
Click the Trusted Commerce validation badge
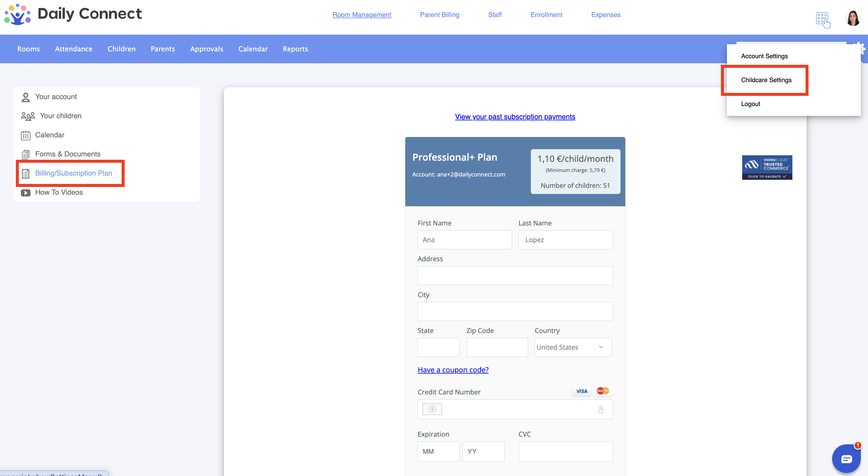[x=767, y=167]
